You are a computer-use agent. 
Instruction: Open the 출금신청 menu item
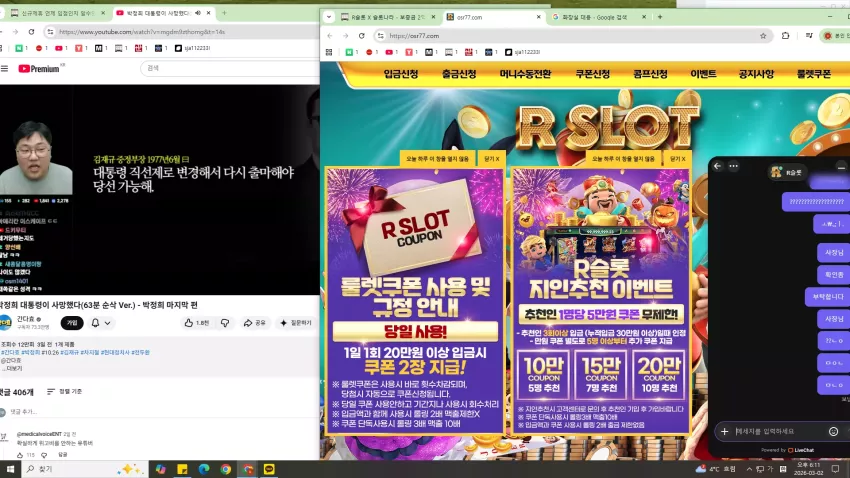point(459,74)
